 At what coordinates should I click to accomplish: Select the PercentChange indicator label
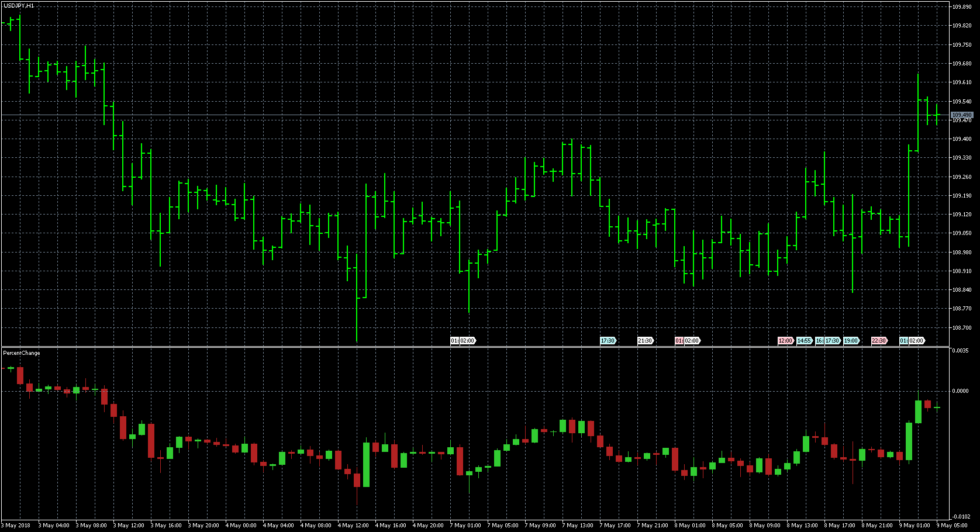coord(22,353)
